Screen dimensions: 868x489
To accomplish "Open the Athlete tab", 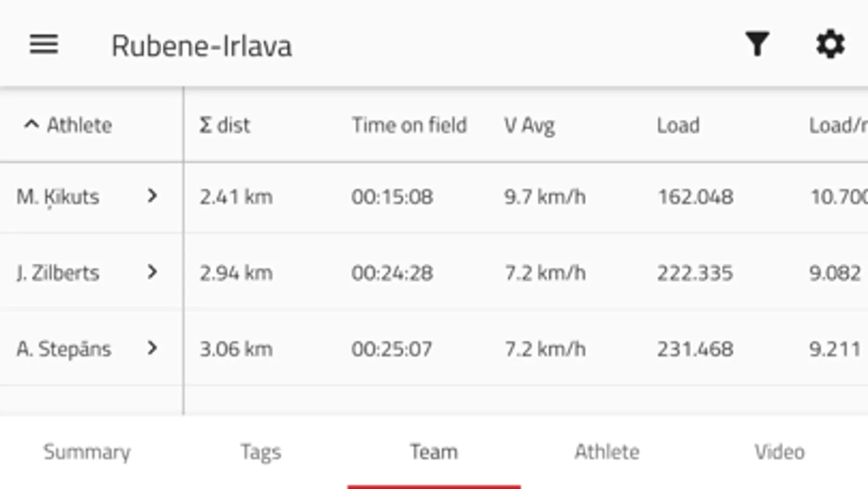I will [x=607, y=452].
